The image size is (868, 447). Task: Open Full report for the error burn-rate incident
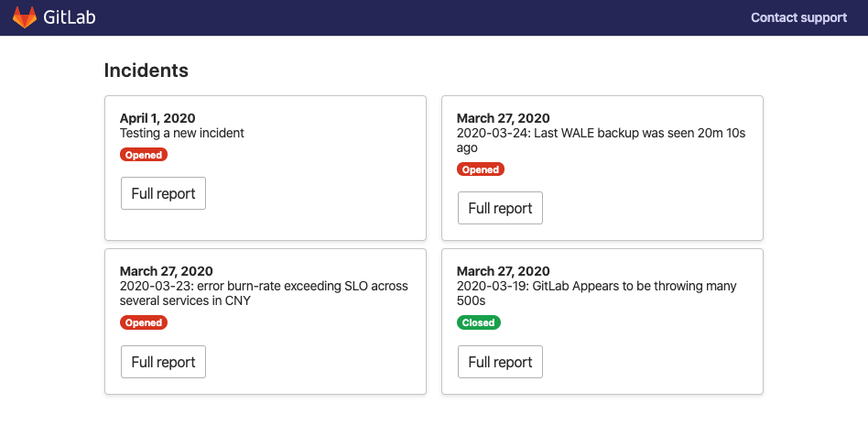(x=163, y=362)
